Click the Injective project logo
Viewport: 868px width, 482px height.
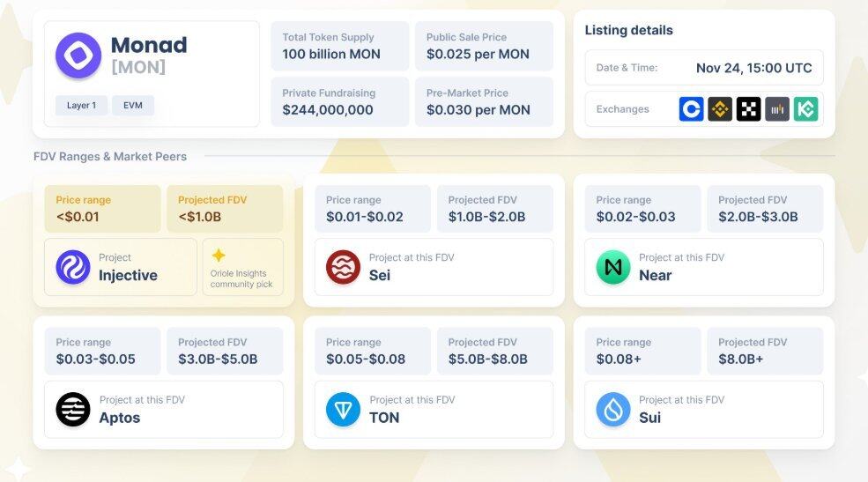73,267
